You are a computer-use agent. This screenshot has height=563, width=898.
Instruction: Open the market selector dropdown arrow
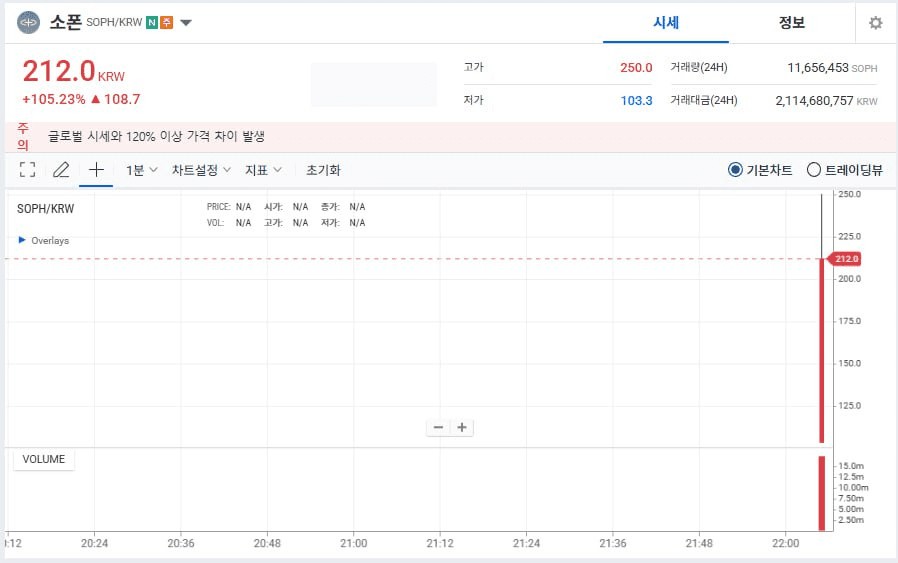tap(186, 23)
